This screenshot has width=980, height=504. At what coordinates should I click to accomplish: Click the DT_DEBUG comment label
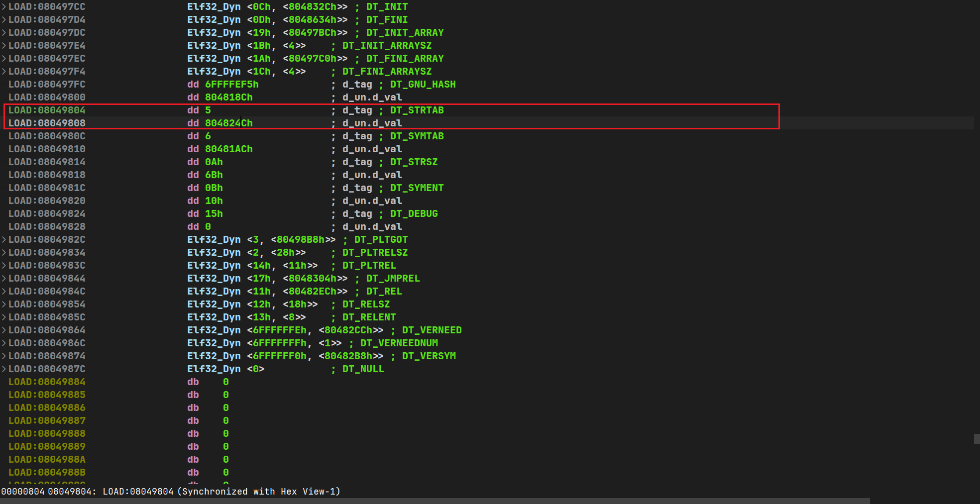click(414, 214)
